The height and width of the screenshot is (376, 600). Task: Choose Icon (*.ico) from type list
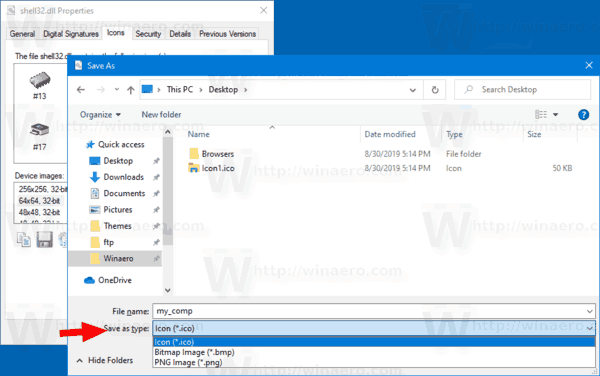point(374,342)
